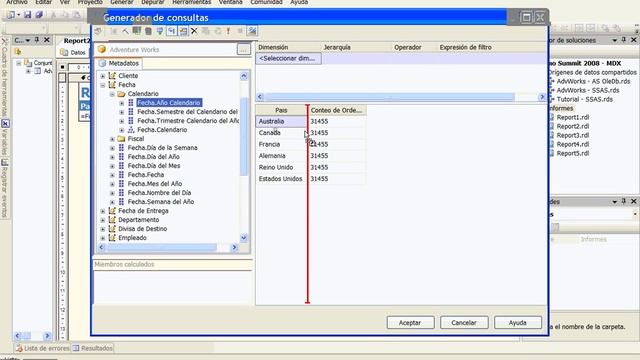This screenshot has height=360, width=640.
Task: Pin the solution explorer panel
Action: [624, 40]
